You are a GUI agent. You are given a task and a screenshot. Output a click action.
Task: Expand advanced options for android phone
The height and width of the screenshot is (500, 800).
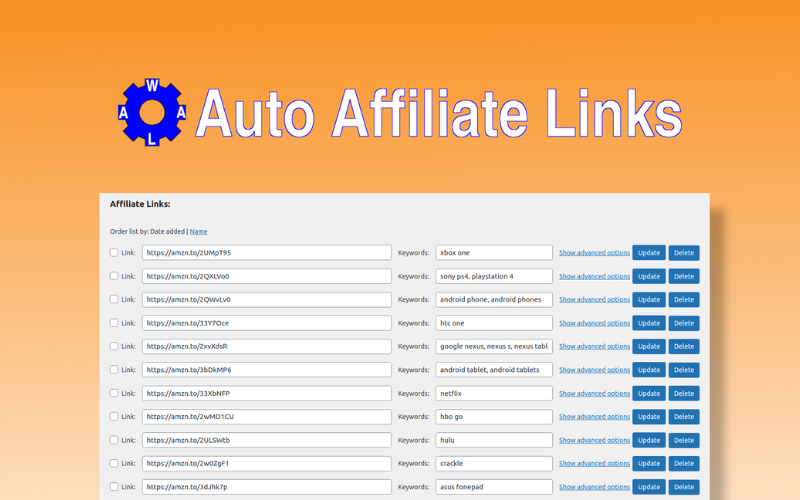tap(594, 300)
